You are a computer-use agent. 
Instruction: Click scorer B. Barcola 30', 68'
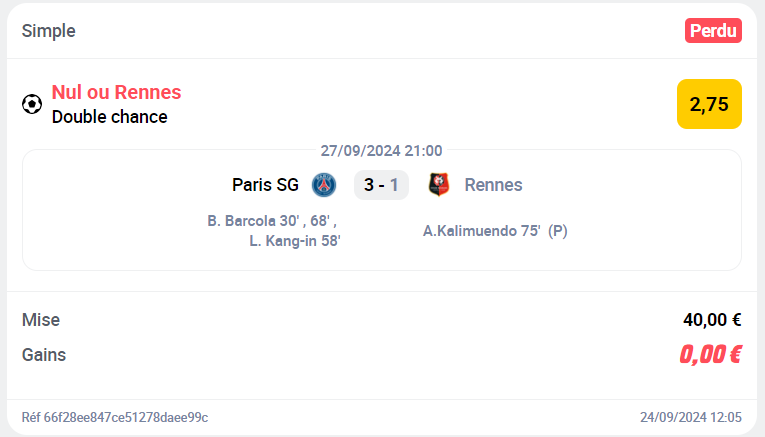coord(271,221)
